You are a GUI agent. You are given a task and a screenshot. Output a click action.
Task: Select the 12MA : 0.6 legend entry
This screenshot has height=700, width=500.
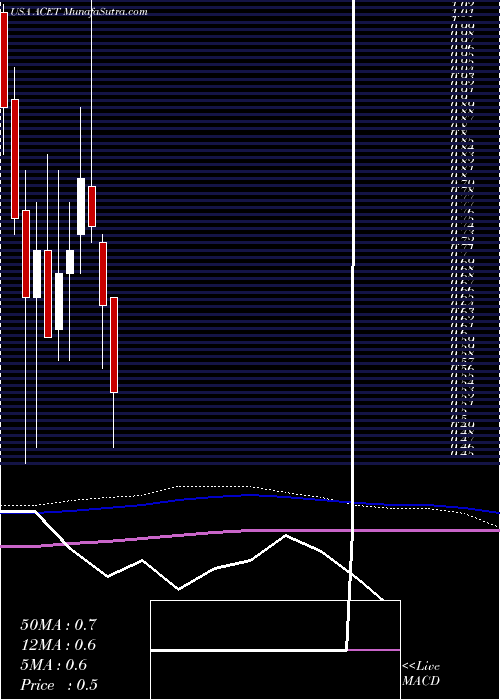coord(58,645)
